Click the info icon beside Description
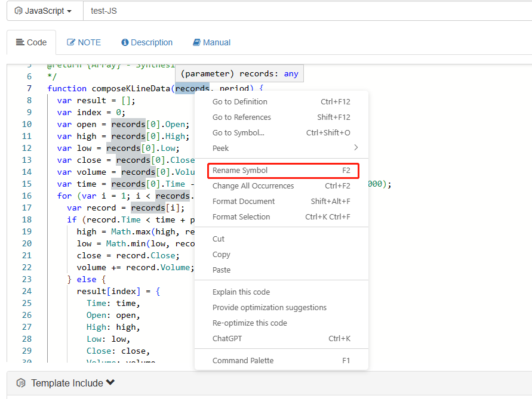Image resolution: width=532 pixels, height=399 pixels. click(125, 42)
